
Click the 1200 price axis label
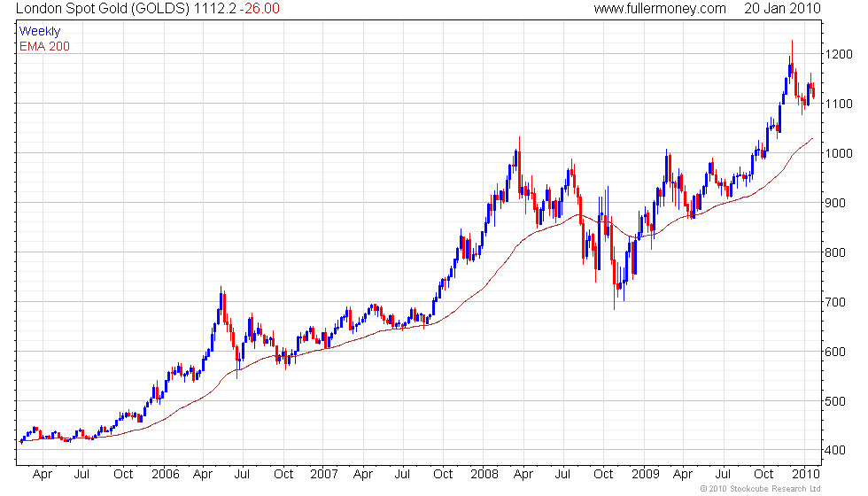pyautogui.click(x=839, y=54)
